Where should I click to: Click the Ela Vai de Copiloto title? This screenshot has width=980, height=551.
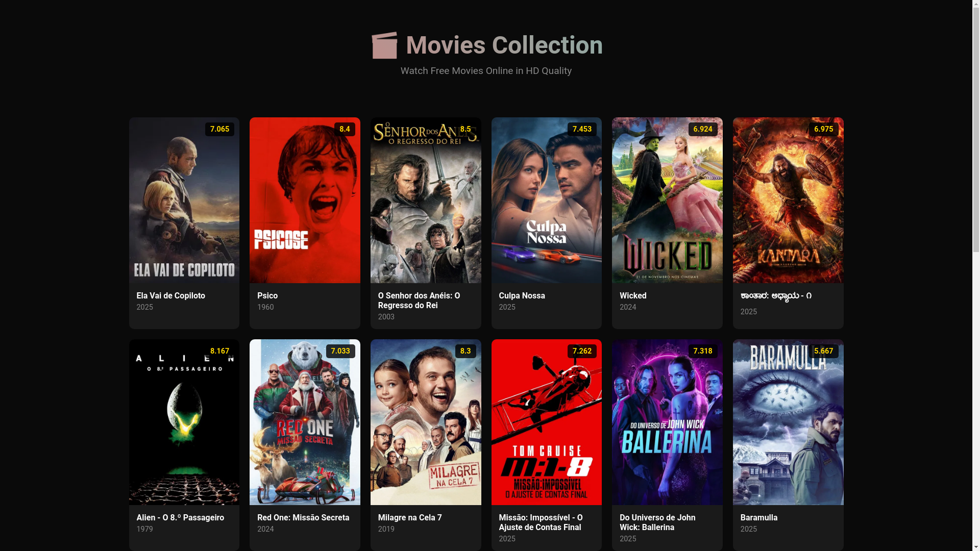pyautogui.click(x=170, y=296)
